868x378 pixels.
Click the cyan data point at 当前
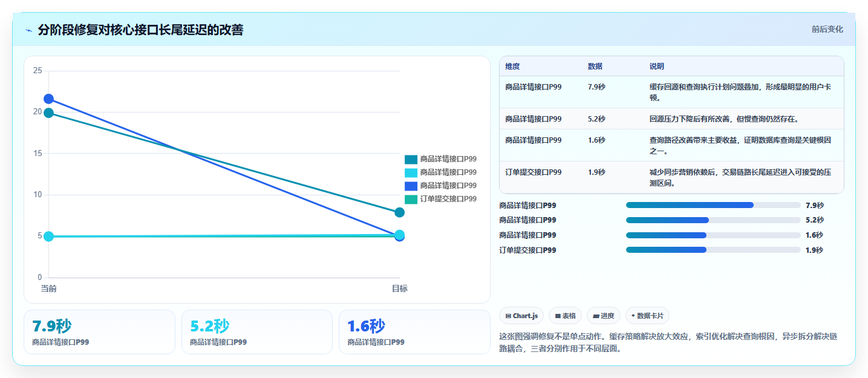49,236
